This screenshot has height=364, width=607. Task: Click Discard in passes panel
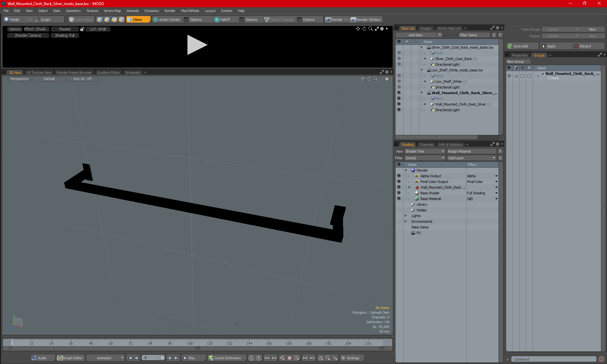click(x=589, y=46)
